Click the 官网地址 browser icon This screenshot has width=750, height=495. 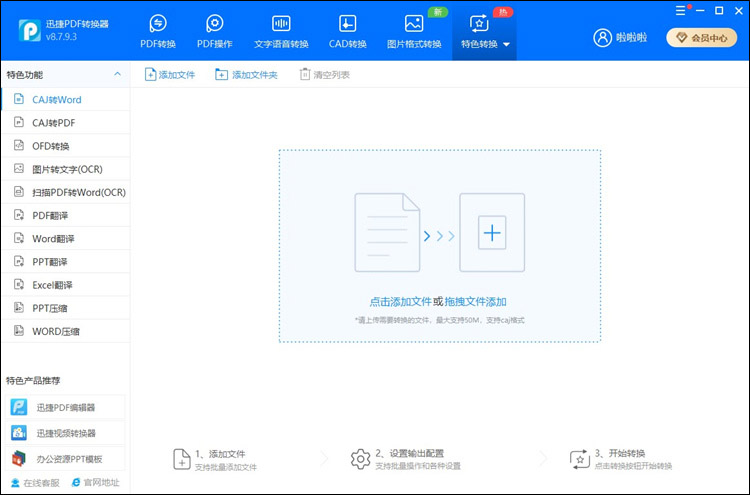click(76, 483)
